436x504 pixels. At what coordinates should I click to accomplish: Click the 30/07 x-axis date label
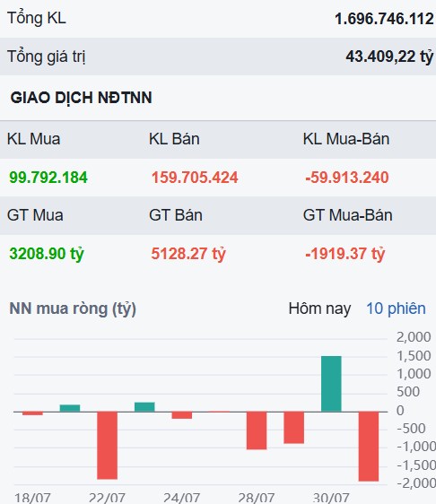[331, 498]
